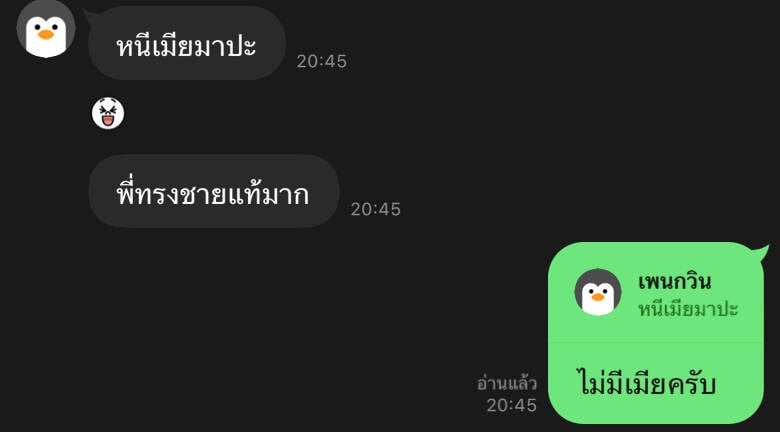
Task: Select the message bubble พี่ทรงชายแท้มาก
Action: [214, 191]
